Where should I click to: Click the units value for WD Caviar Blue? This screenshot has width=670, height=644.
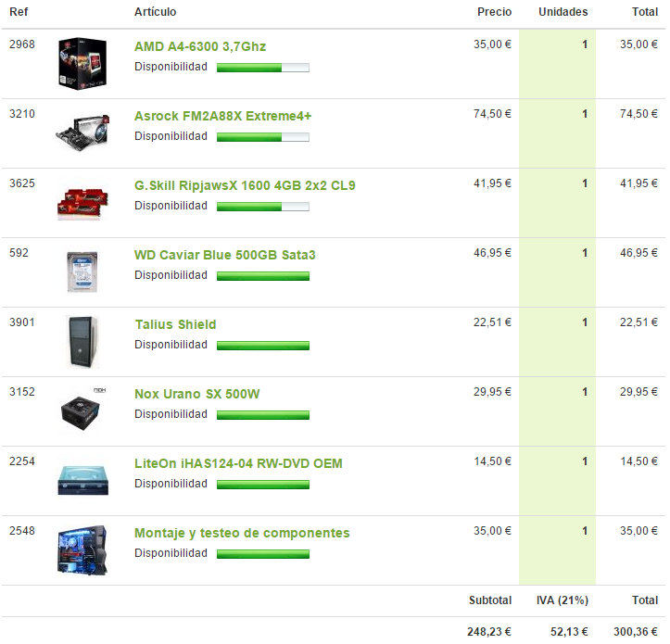[585, 253]
